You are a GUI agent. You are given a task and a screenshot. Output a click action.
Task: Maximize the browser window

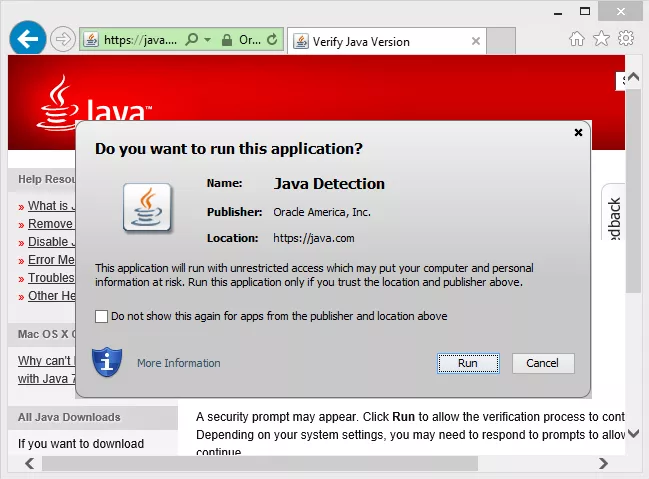585,12
